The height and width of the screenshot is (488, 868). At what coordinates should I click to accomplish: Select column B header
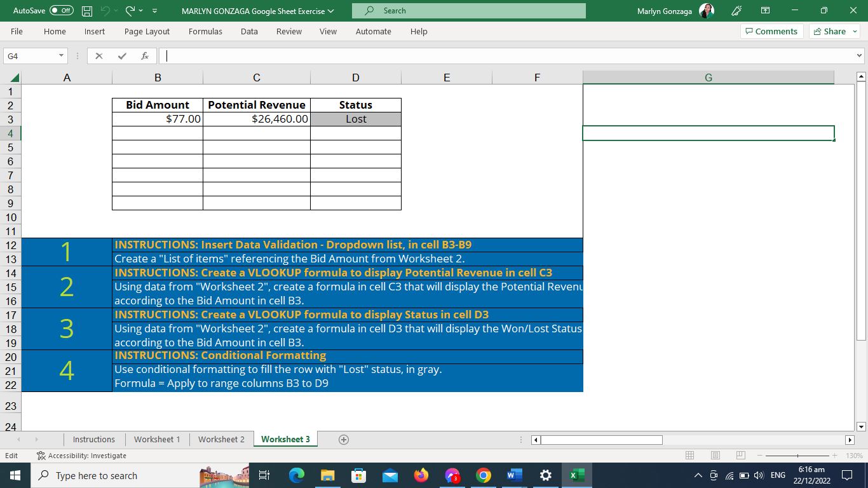coord(158,78)
